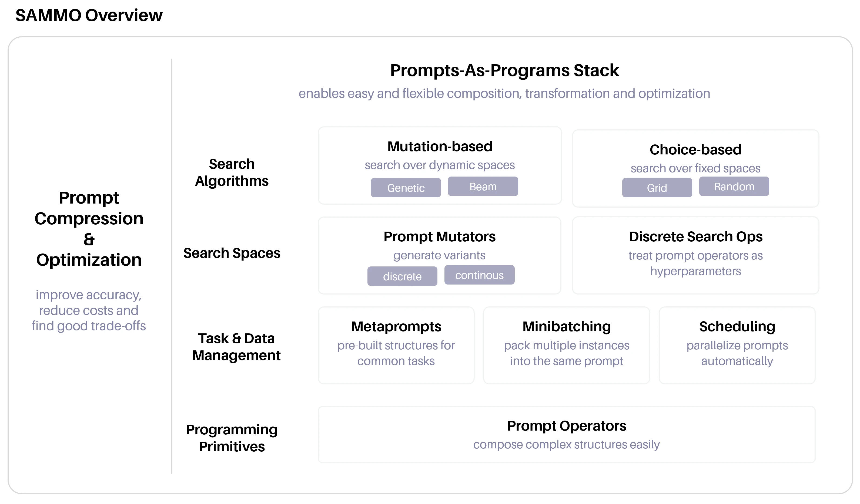
Task: Click the Prompts-As-Programs Stack heading
Action: [504, 70]
